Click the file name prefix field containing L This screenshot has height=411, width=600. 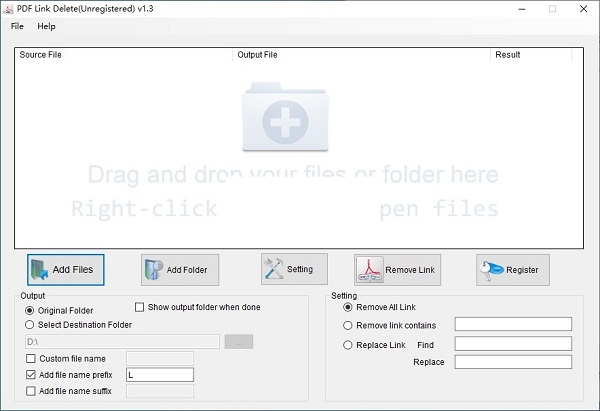(x=160, y=375)
